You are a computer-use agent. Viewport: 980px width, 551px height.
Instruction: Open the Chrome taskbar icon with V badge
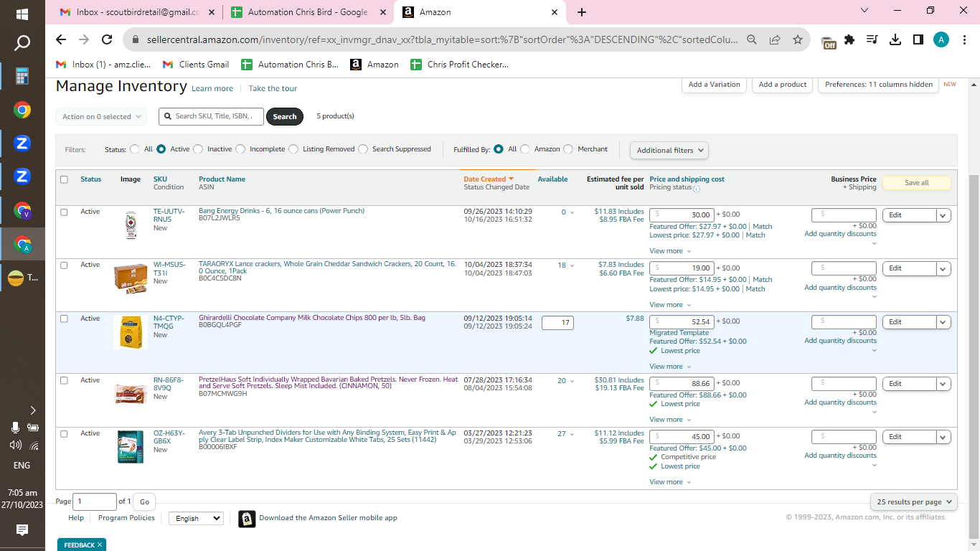tap(22, 210)
